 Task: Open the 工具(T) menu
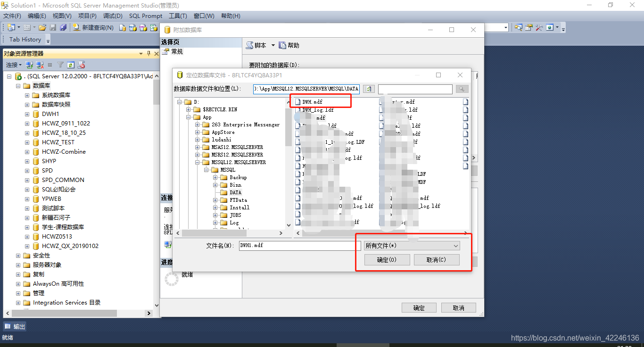point(178,16)
